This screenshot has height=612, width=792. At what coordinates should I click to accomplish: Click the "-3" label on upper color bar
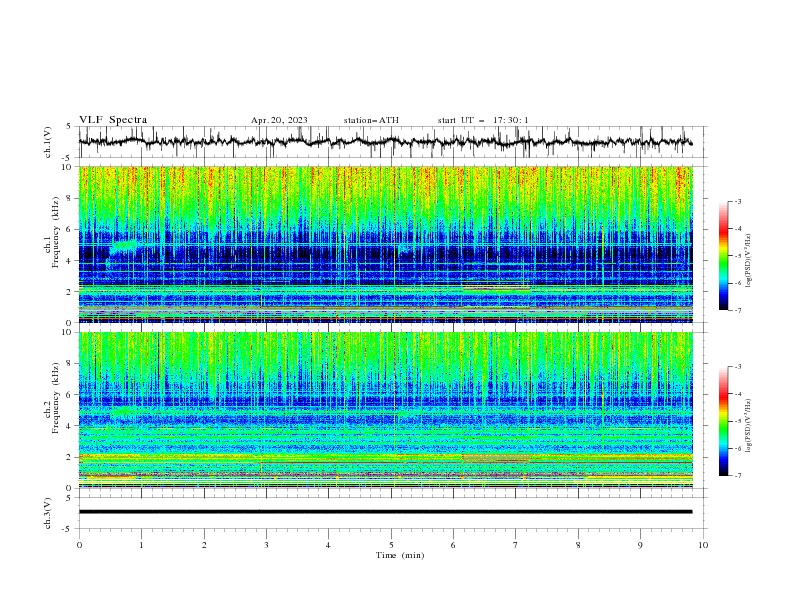[737, 201]
